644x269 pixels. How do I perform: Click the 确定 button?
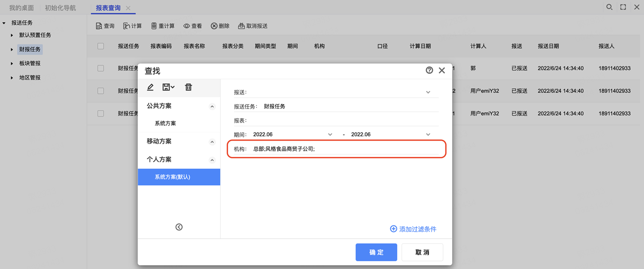coord(376,252)
